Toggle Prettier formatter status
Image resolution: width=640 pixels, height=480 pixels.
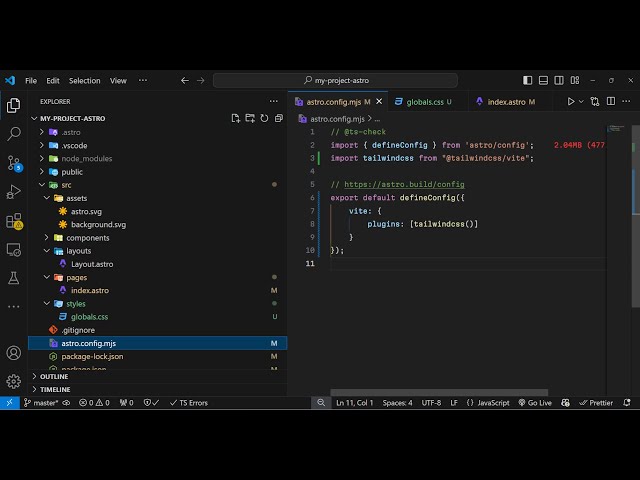596,402
